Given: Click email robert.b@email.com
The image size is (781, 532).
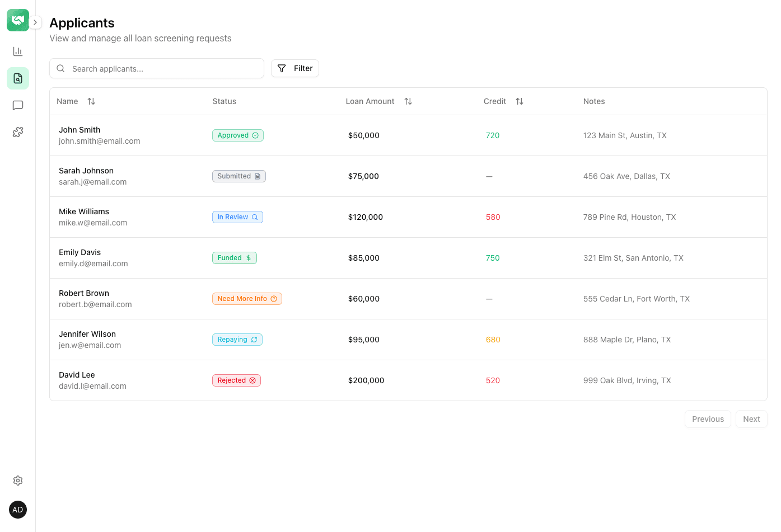Looking at the screenshot, I should coord(95,304).
